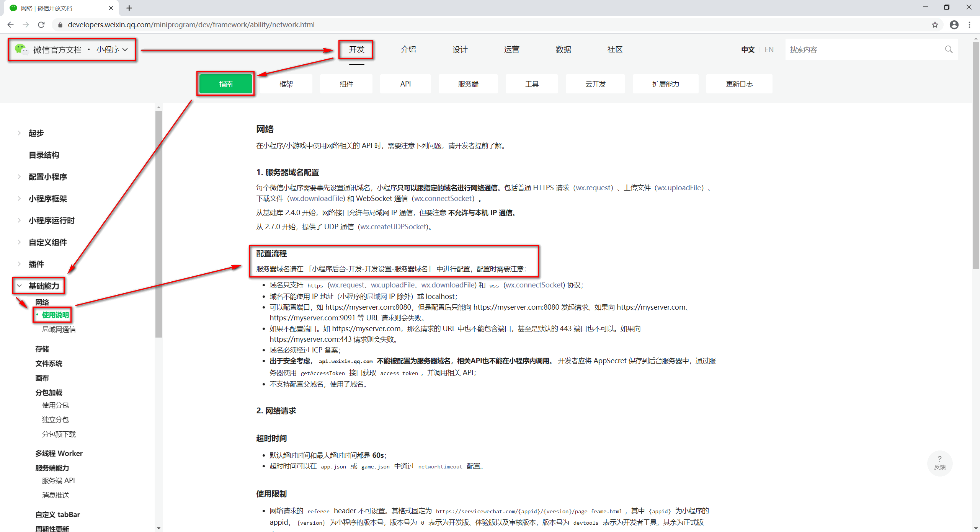Image resolution: width=980 pixels, height=532 pixels.
Task: Open the feedback question-mark button
Action: [940, 463]
